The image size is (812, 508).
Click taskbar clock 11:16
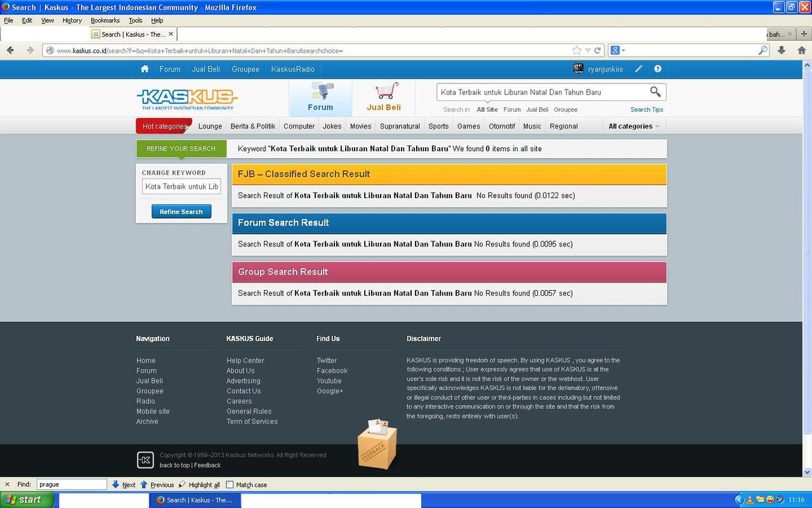pos(797,500)
